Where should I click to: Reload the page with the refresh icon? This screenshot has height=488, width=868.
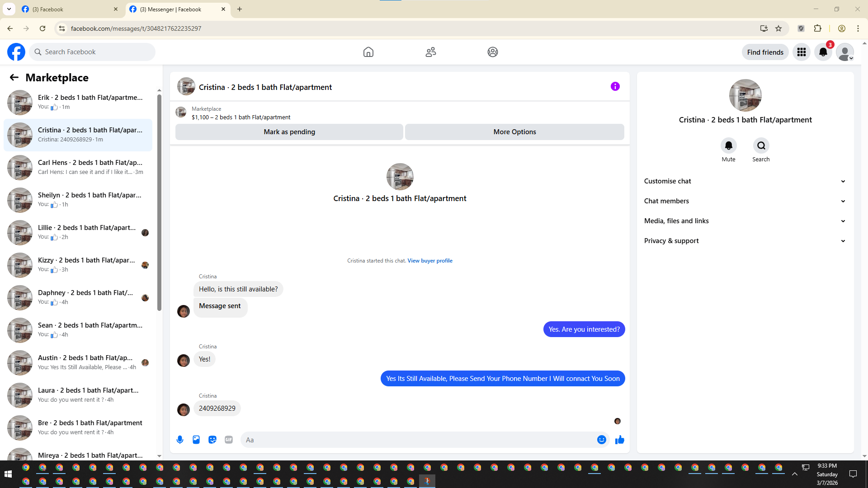(x=42, y=28)
